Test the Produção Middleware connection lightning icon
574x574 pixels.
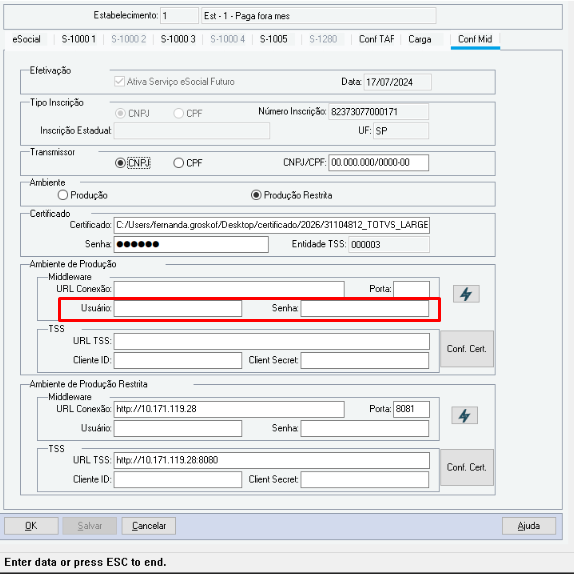(466, 294)
